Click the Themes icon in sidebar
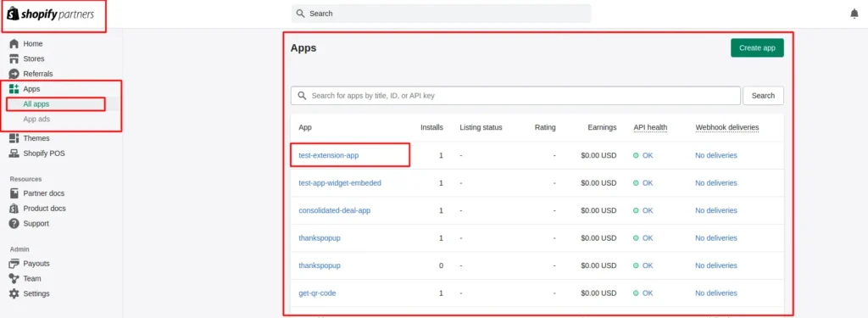This screenshot has height=318, width=868. pos(14,138)
